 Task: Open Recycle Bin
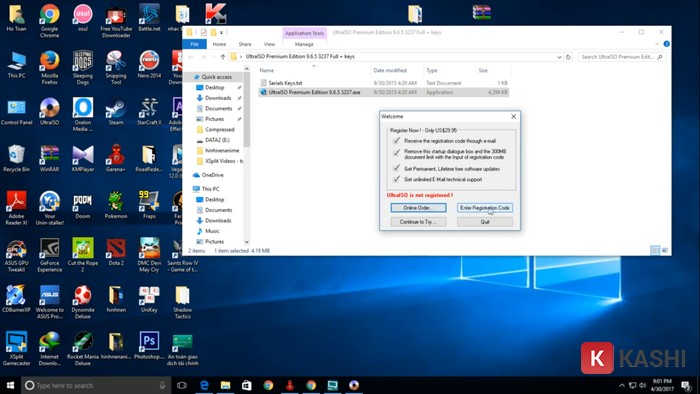17,158
